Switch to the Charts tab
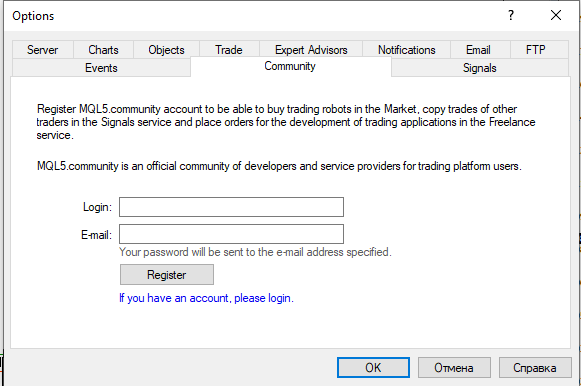This screenshot has width=581, height=386. [x=103, y=50]
